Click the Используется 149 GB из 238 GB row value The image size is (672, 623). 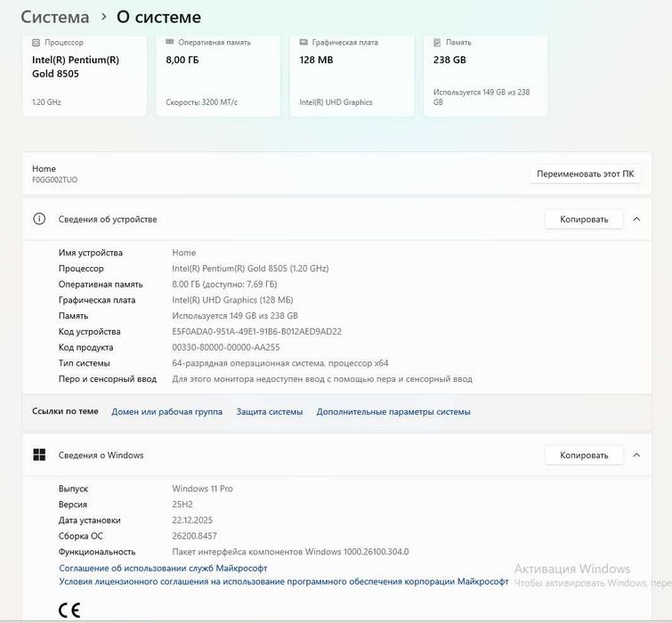coord(235,316)
